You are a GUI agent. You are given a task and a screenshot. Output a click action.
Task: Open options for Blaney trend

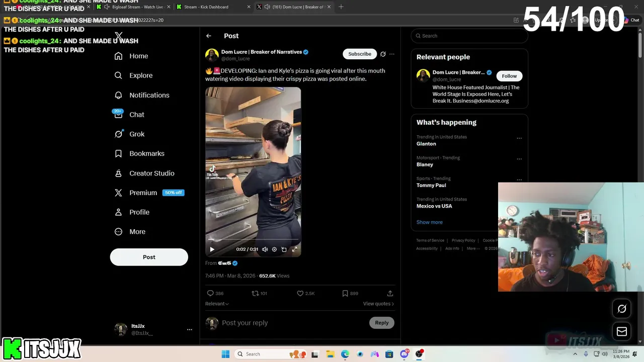(x=519, y=159)
